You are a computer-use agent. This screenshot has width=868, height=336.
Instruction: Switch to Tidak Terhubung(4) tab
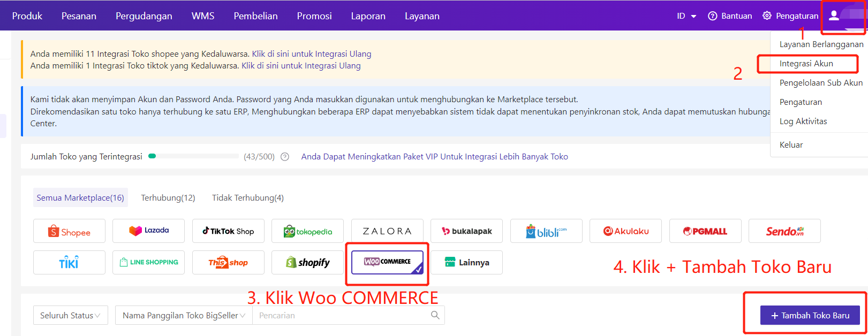click(248, 198)
